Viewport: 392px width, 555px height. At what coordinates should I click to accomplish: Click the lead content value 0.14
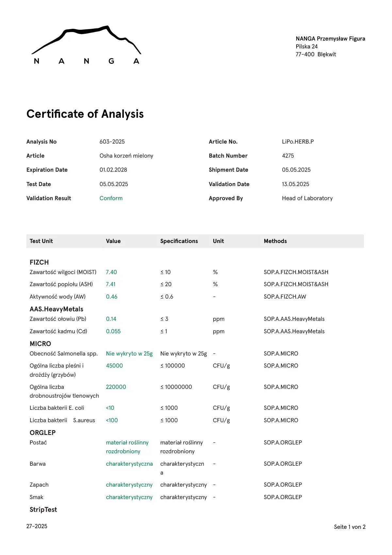[111, 319]
